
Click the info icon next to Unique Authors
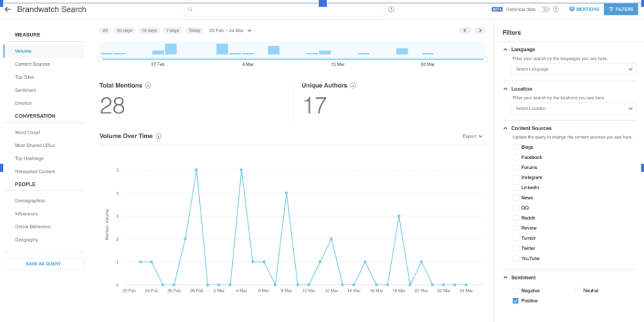tap(353, 86)
